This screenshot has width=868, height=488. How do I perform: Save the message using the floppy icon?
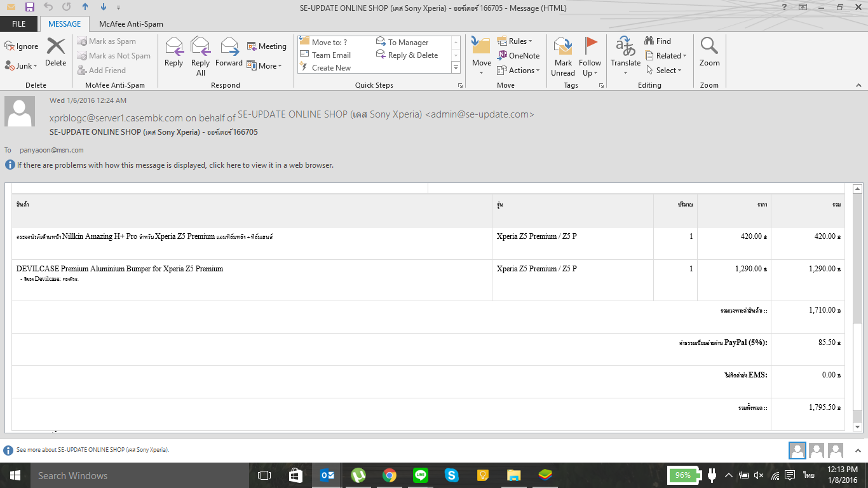click(30, 8)
